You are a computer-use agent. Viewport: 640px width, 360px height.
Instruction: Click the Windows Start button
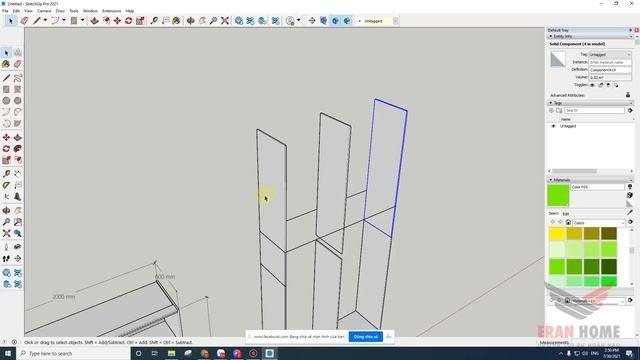(x=8, y=353)
